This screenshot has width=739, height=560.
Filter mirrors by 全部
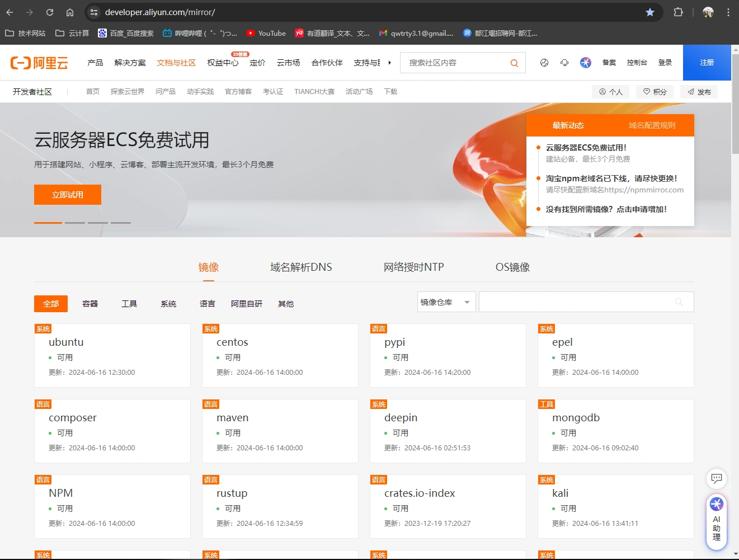pos(51,304)
